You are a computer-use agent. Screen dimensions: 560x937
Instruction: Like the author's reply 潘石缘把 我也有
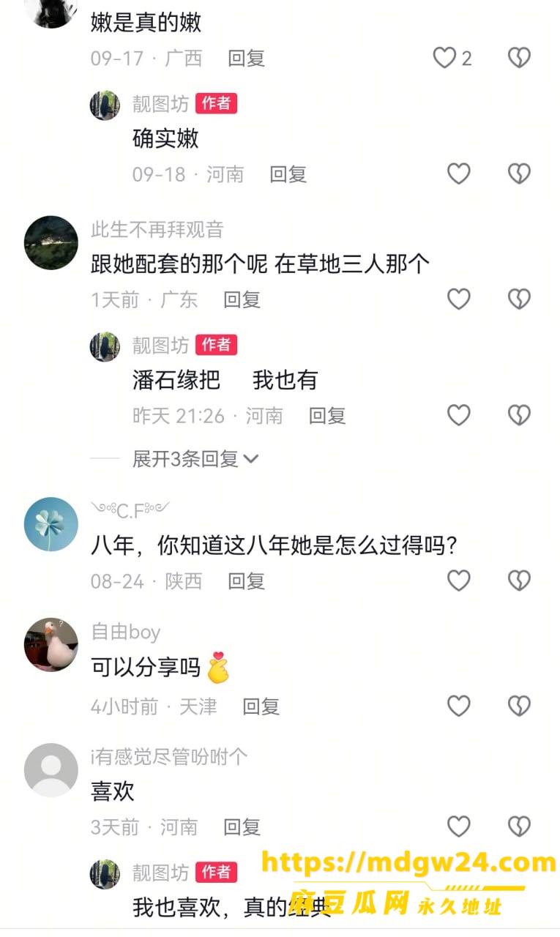coord(458,415)
